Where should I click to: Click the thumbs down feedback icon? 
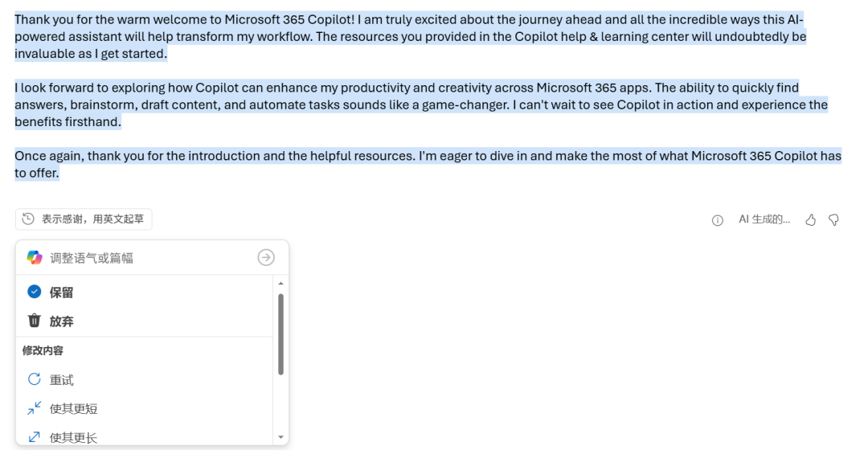point(833,219)
